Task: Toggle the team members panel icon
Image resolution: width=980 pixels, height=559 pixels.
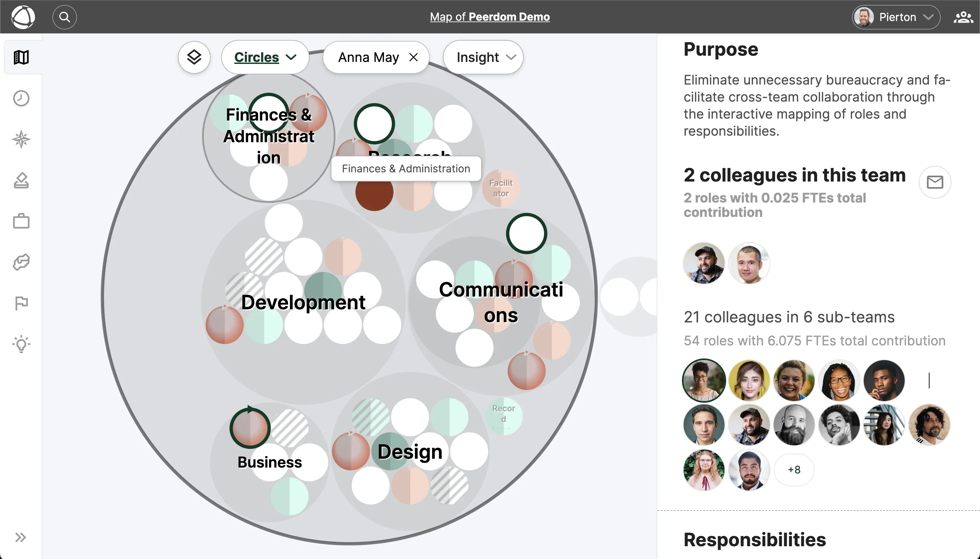Action: [x=963, y=17]
